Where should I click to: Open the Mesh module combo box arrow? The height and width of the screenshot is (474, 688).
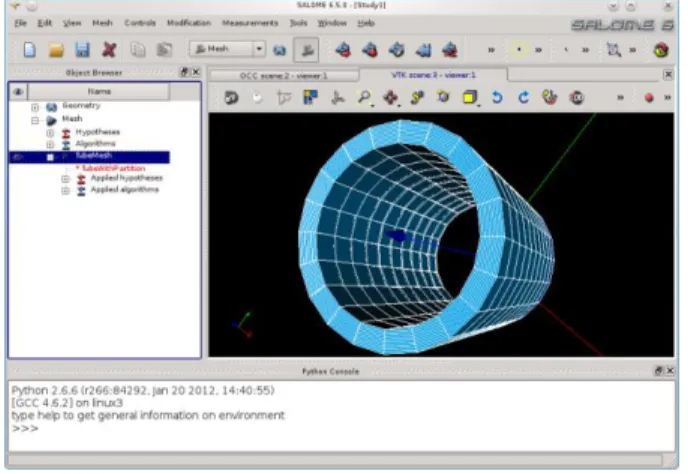(x=259, y=49)
